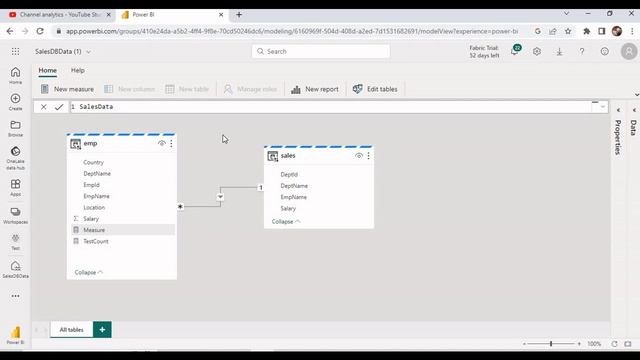Collapse the sales table card

pyautogui.click(x=286, y=222)
